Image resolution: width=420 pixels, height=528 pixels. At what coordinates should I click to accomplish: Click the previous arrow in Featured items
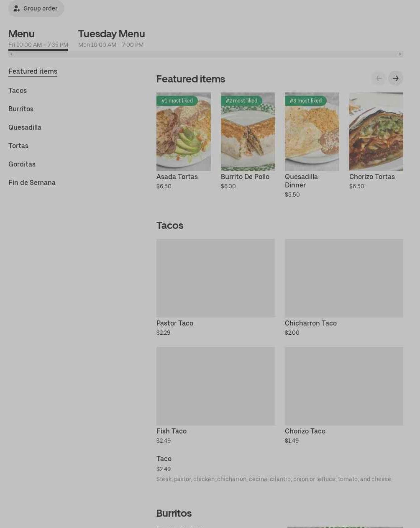pyautogui.click(x=379, y=78)
